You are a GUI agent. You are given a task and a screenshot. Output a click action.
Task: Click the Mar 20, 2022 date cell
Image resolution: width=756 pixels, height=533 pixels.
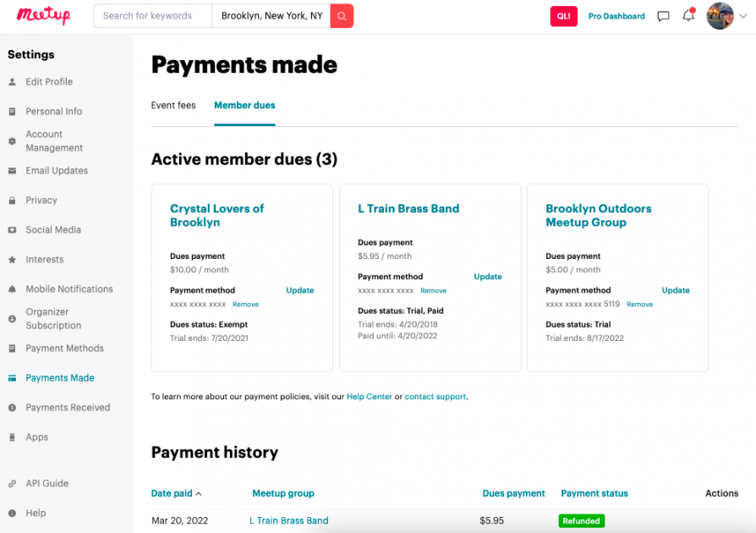click(180, 521)
